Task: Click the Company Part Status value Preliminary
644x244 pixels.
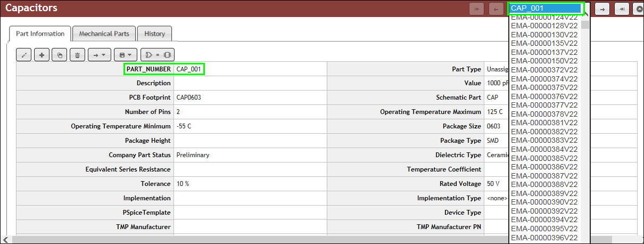Action: pyautogui.click(x=193, y=155)
